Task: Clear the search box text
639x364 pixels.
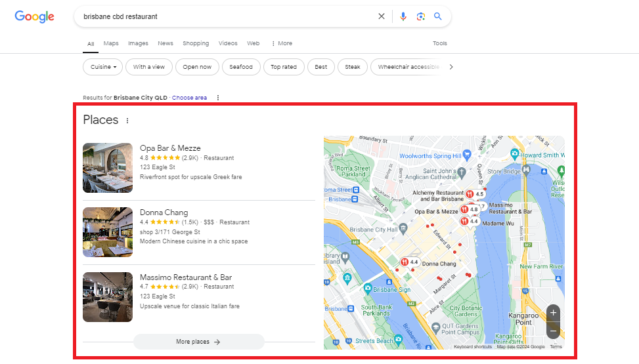Action: click(382, 16)
